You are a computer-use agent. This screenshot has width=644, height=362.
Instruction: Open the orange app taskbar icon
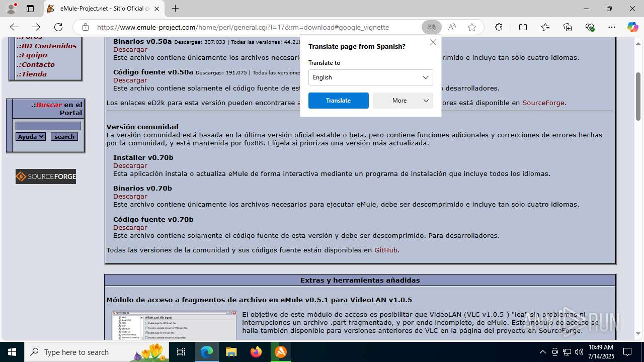[280, 352]
